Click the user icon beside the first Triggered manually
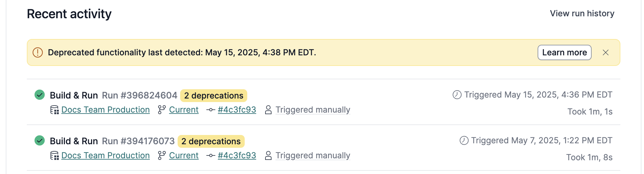This screenshot has width=644, height=174. tap(268, 110)
